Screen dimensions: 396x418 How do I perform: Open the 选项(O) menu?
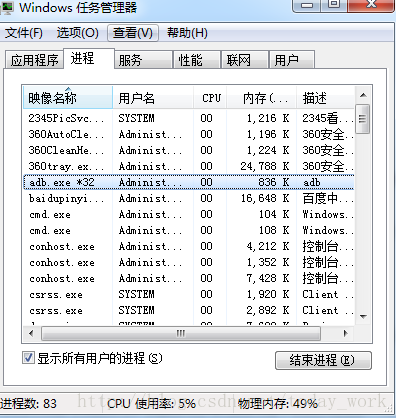77,33
